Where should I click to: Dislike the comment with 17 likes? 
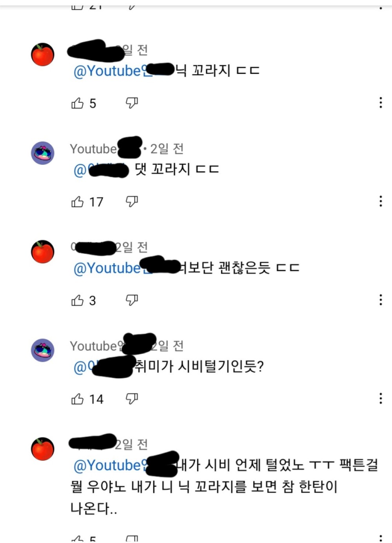pyautogui.click(x=132, y=202)
